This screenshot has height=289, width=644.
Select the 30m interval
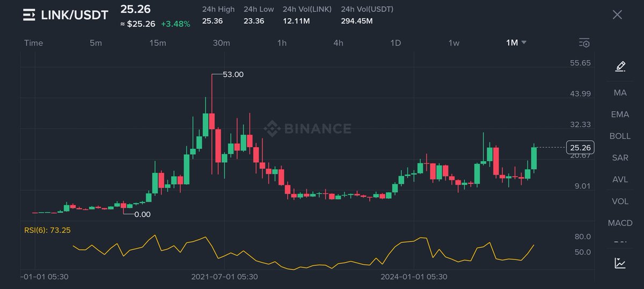[221, 43]
